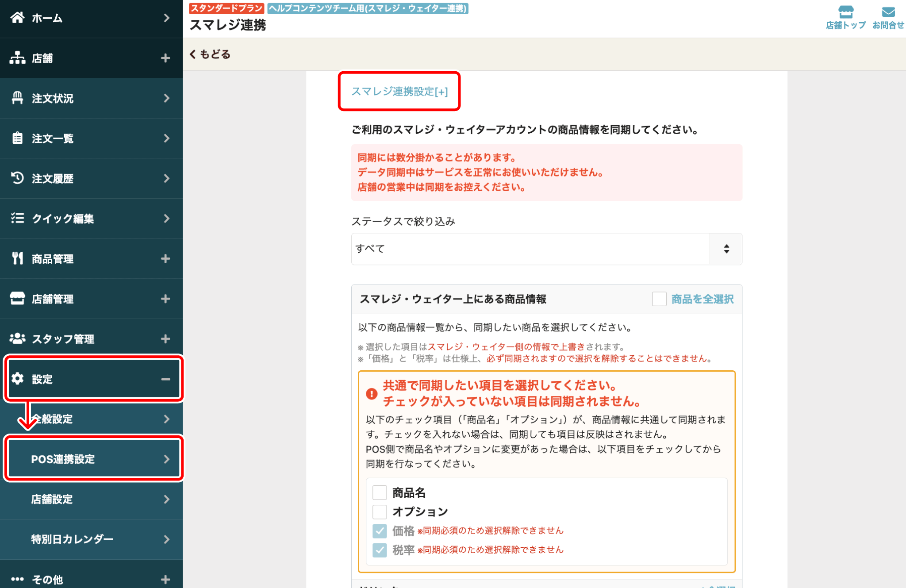Click the ホーム row chevron arrow
The height and width of the screenshot is (588, 906).
(167, 18)
